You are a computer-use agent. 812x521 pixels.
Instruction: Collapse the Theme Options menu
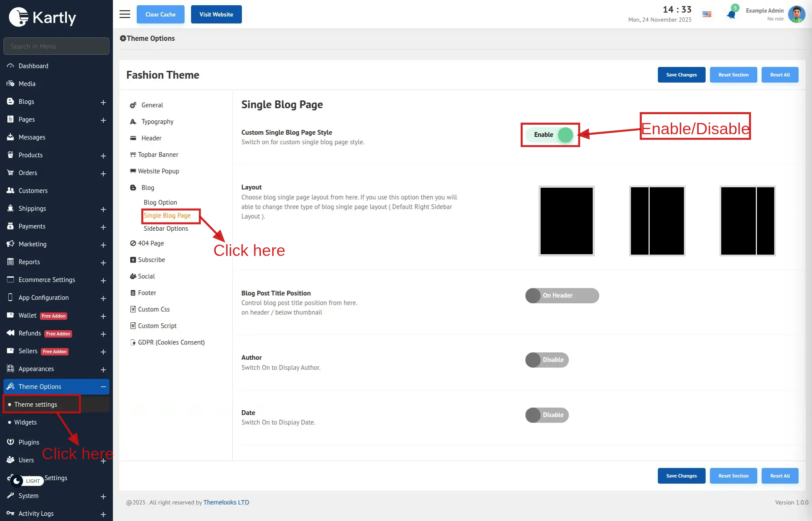click(x=103, y=387)
